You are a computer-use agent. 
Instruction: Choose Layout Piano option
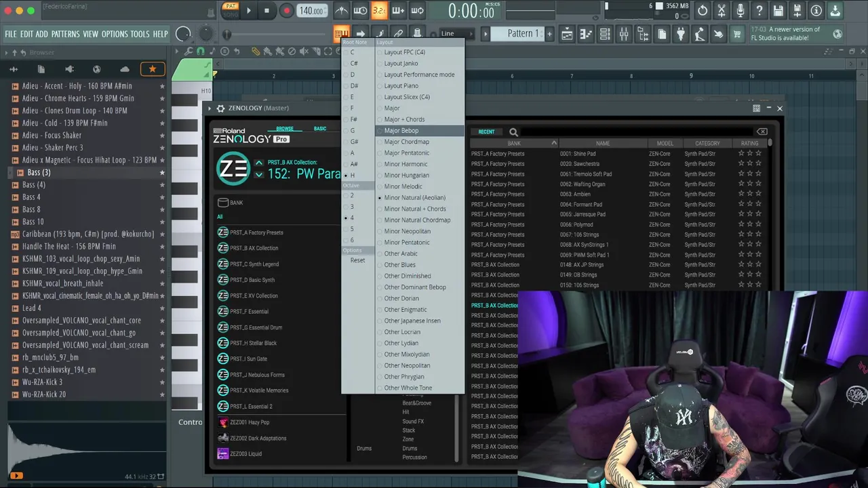[419, 86]
